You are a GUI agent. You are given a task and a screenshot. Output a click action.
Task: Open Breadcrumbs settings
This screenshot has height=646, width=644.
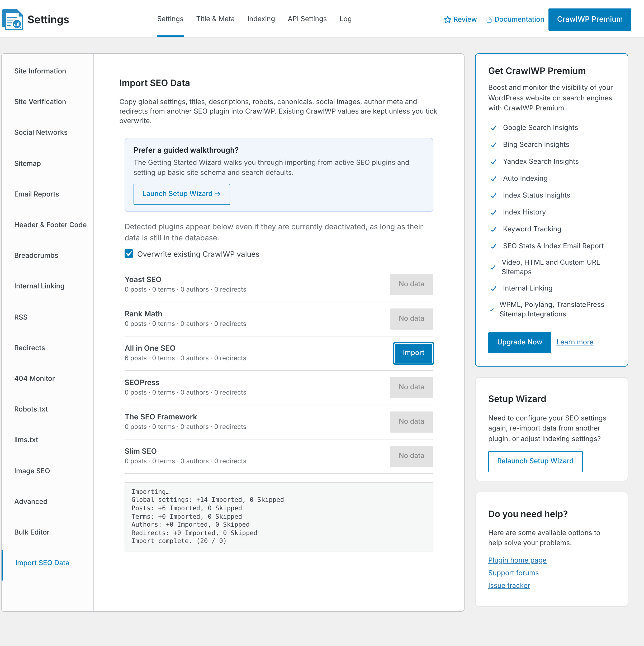pyautogui.click(x=36, y=255)
